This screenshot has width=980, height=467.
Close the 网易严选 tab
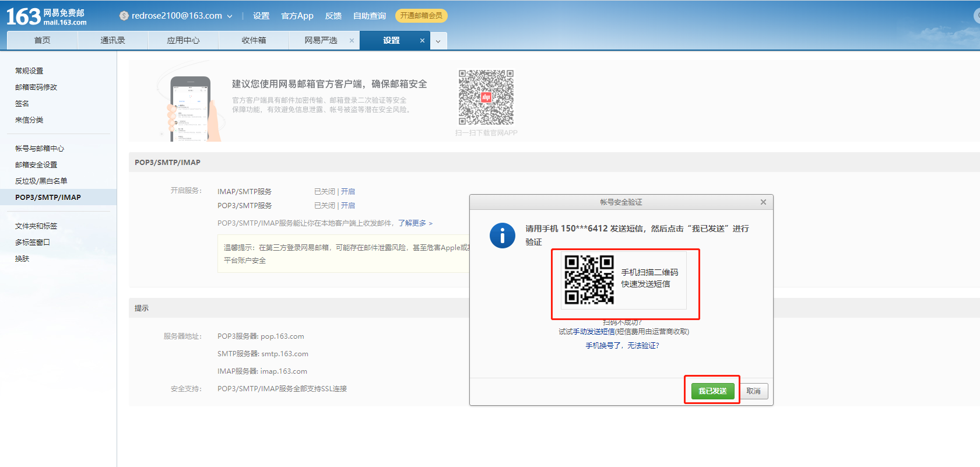(x=352, y=40)
